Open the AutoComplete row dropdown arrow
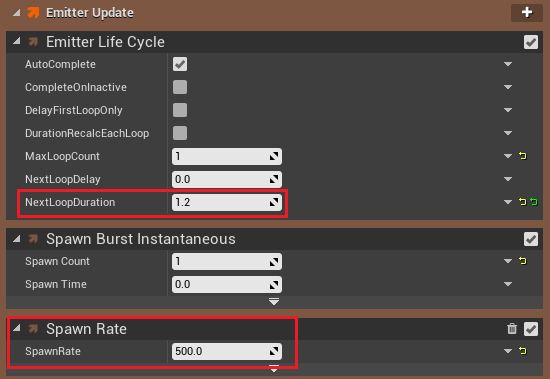The height and width of the screenshot is (379, 550). pyautogui.click(x=508, y=64)
